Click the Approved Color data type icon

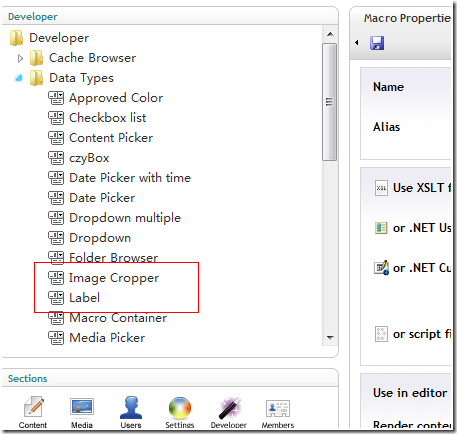pyautogui.click(x=56, y=98)
